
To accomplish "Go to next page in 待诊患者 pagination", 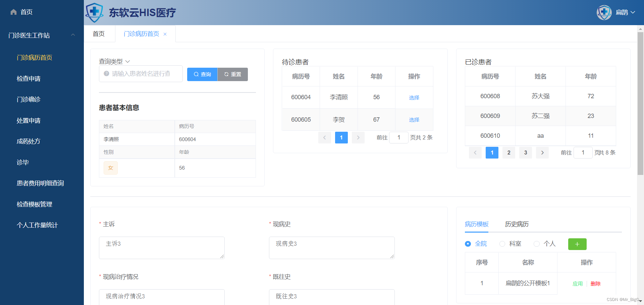I will [358, 137].
